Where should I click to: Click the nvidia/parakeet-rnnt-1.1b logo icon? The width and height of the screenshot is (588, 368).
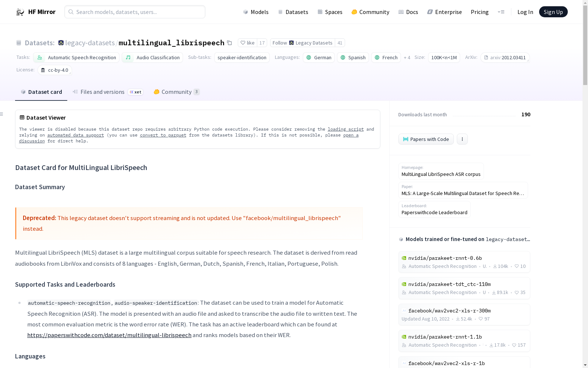click(x=404, y=337)
